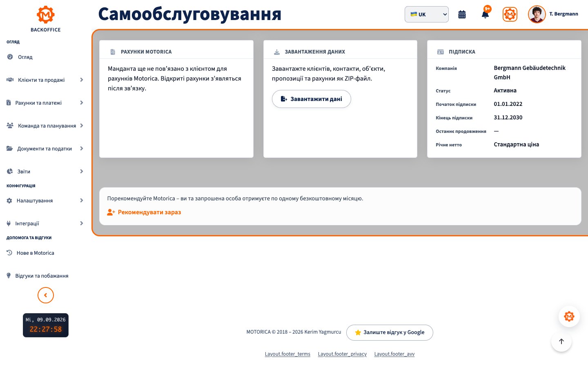Screen dimensions: 588x368
Task: Click the team icon for Команда та планування
Action: [10, 126]
